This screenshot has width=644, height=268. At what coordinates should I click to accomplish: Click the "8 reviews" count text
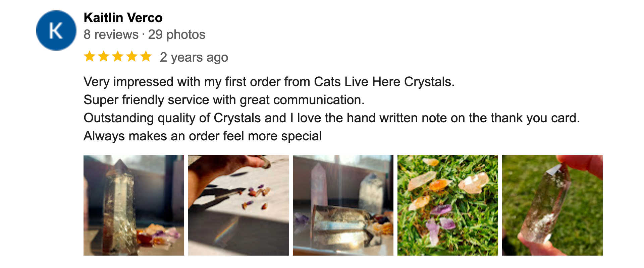click(111, 35)
